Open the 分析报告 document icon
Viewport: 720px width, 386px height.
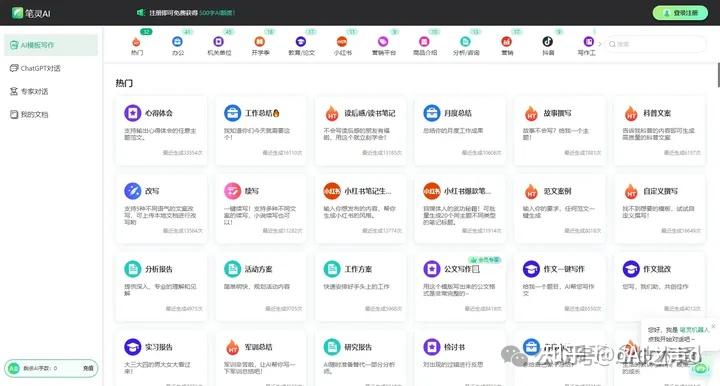133,269
